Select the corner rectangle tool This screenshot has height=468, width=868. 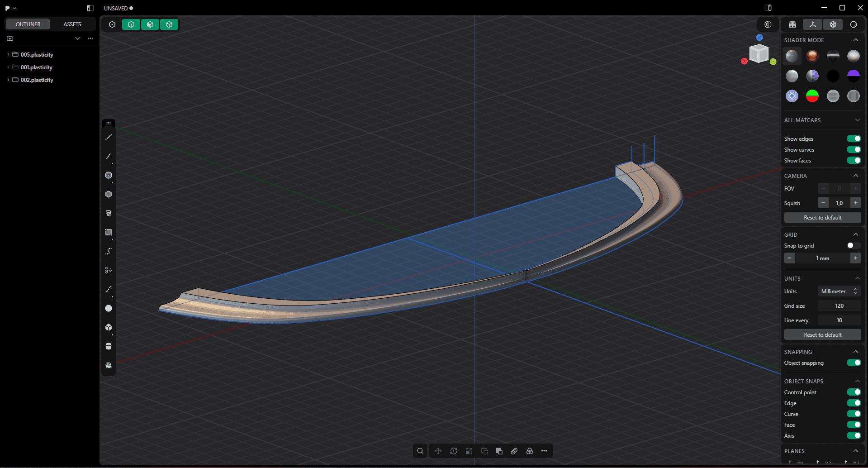tap(109, 232)
